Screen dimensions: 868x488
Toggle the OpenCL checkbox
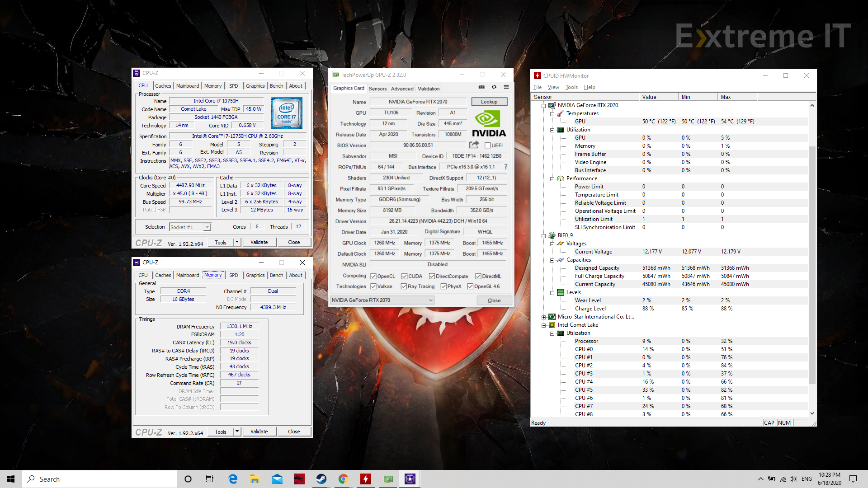(373, 276)
